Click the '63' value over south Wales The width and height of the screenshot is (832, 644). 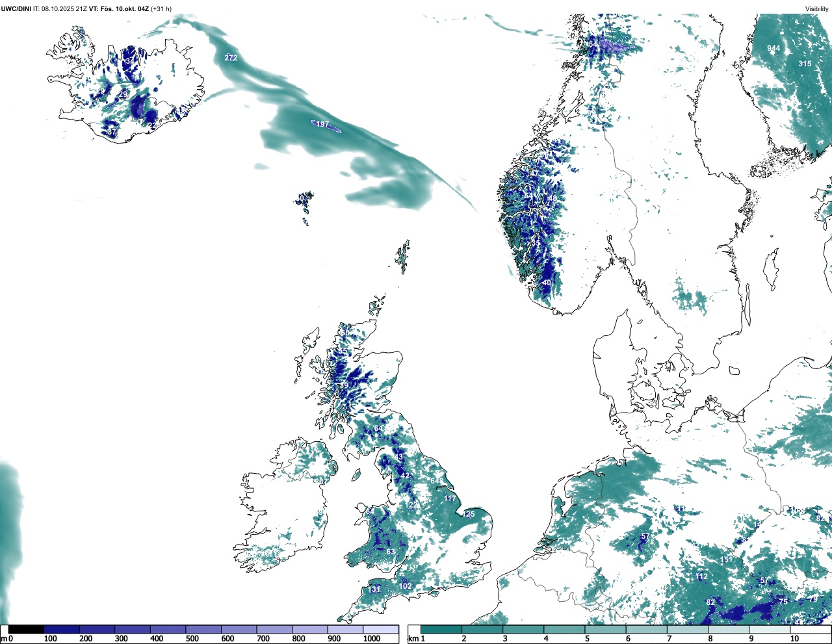click(391, 552)
